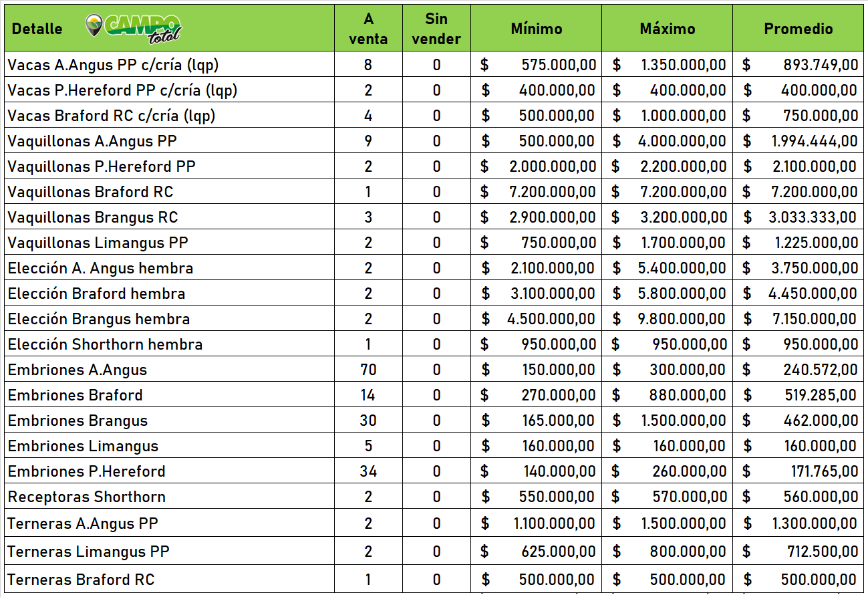The width and height of the screenshot is (868, 597).
Task: Click the Máximo column header
Action: 667,29
